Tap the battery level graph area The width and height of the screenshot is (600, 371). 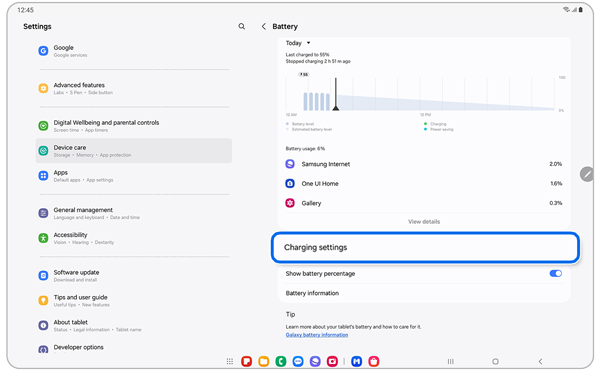tap(420, 94)
